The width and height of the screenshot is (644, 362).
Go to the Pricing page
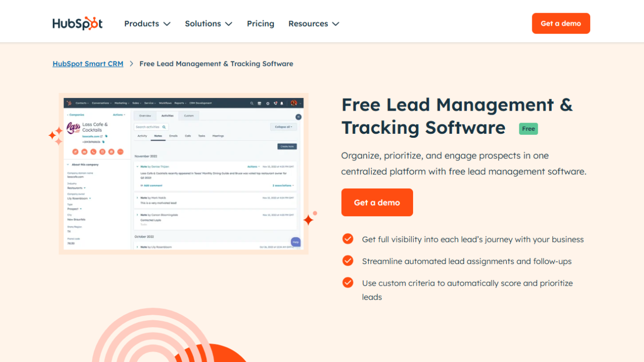point(260,24)
